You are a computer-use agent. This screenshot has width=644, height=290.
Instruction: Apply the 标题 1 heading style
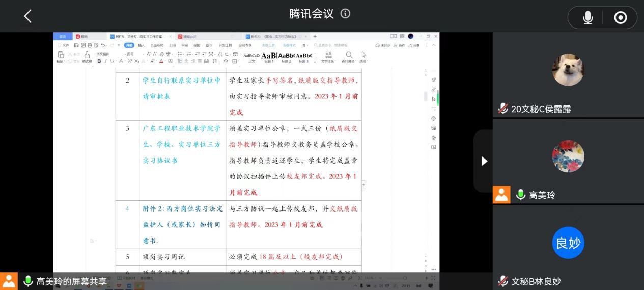(x=269, y=57)
